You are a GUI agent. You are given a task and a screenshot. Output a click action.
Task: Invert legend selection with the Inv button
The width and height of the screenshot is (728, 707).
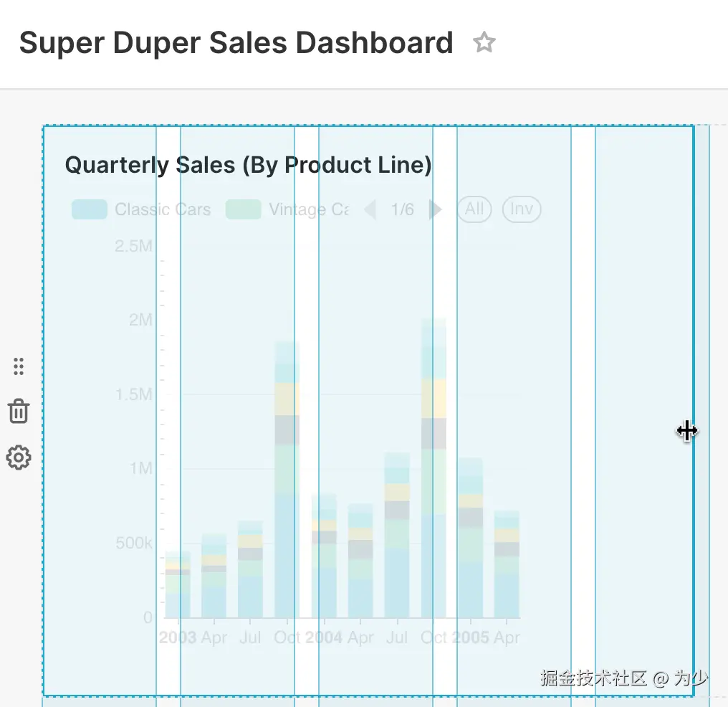pyautogui.click(x=522, y=209)
